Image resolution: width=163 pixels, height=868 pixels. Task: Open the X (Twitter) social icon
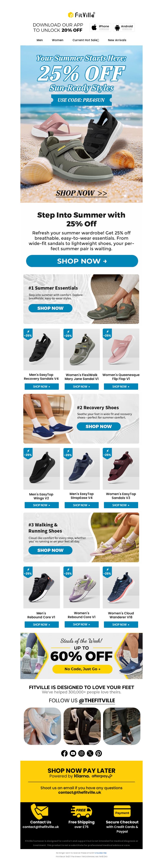tap(90, 753)
